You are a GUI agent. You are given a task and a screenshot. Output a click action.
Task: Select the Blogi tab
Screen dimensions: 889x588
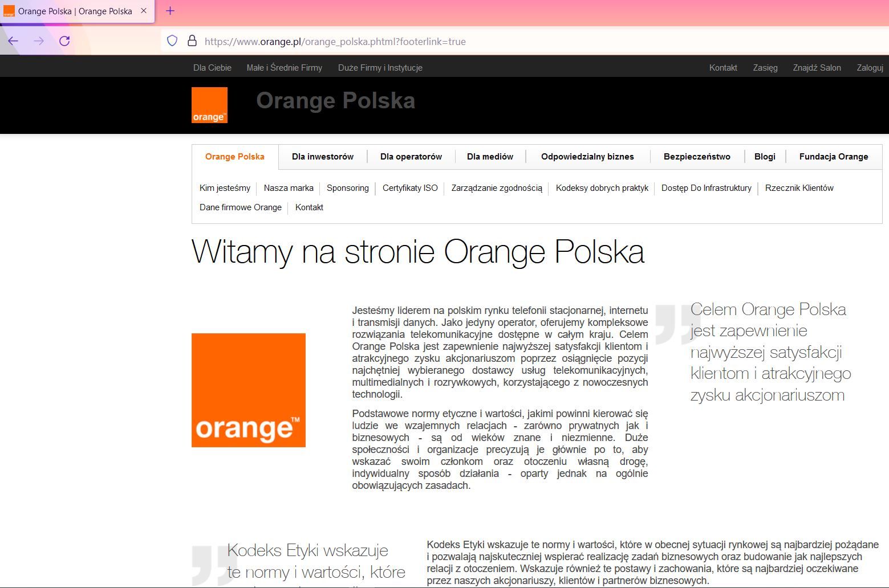pos(765,156)
